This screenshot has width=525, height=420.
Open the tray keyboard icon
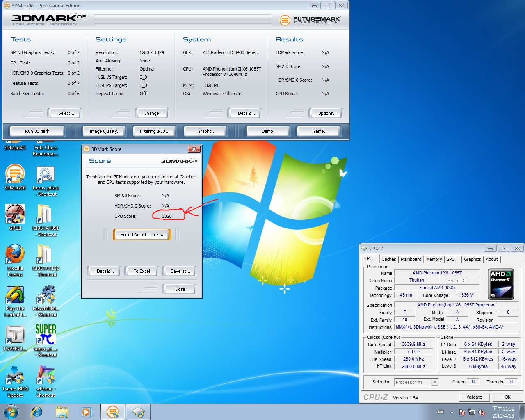tap(441, 412)
